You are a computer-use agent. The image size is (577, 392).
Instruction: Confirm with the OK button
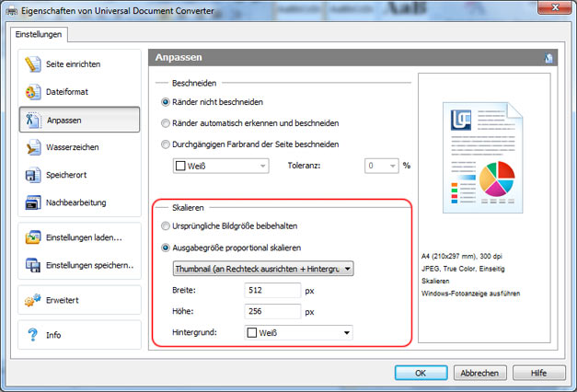[421, 373]
